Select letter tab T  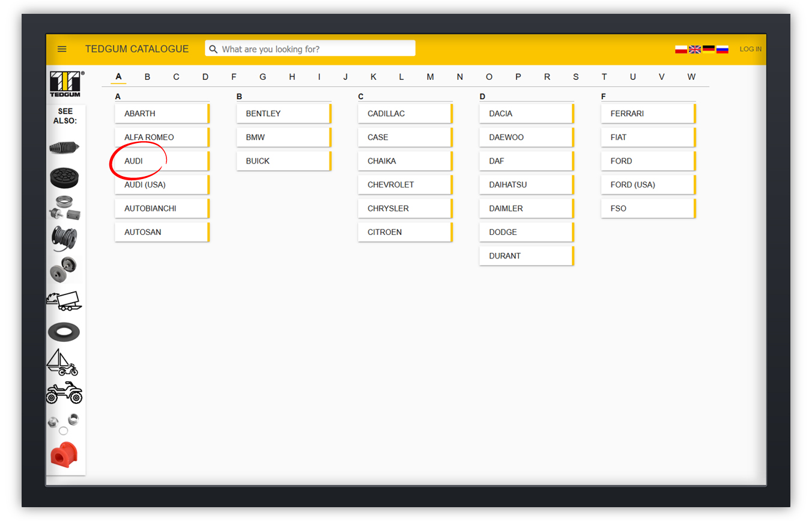(x=604, y=77)
